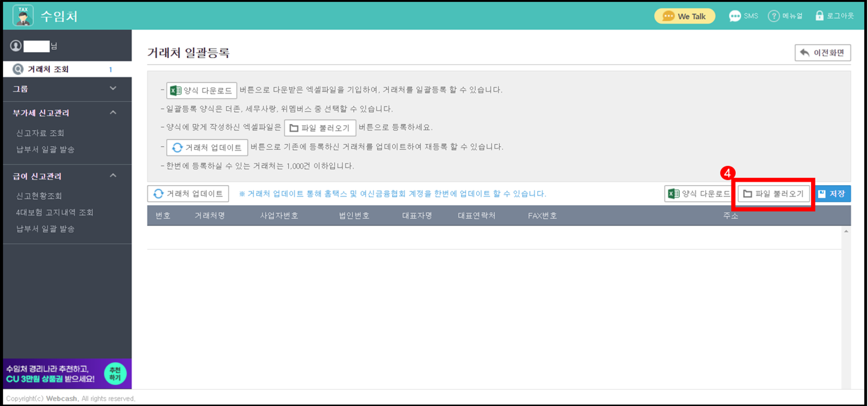
Task: Click 파일 불러오기 button in toolbar
Action: tap(773, 194)
